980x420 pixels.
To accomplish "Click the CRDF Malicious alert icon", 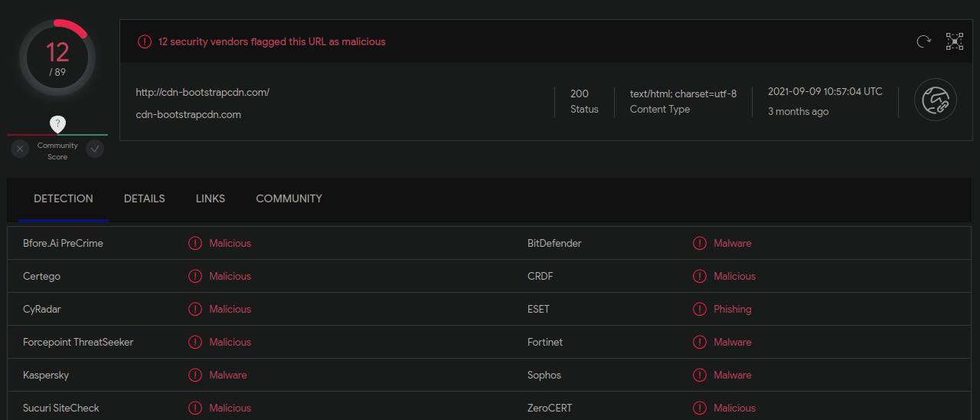I will [700, 276].
